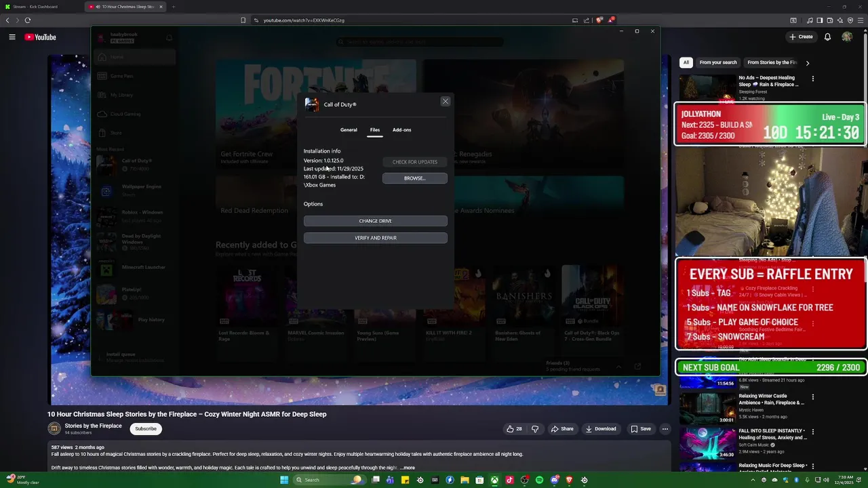Click Change Drive button
Screen dimensions: 868x488
click(x=376, y=221)
